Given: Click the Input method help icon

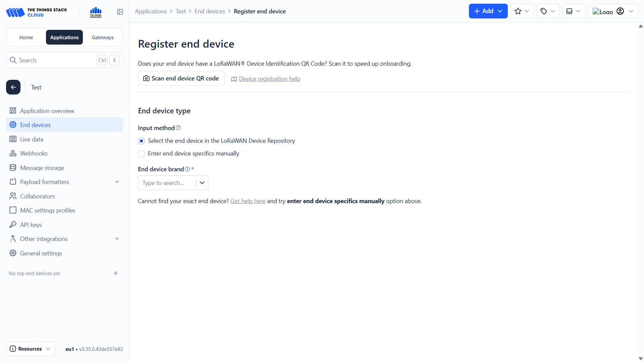Looking at the screenshot, I should pos(178,128).
